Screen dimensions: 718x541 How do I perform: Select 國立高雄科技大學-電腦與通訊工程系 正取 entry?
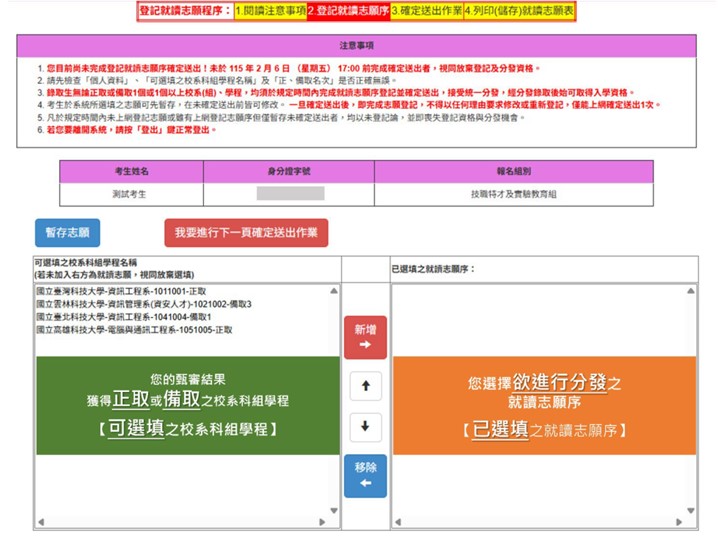(x=134, y=329)
